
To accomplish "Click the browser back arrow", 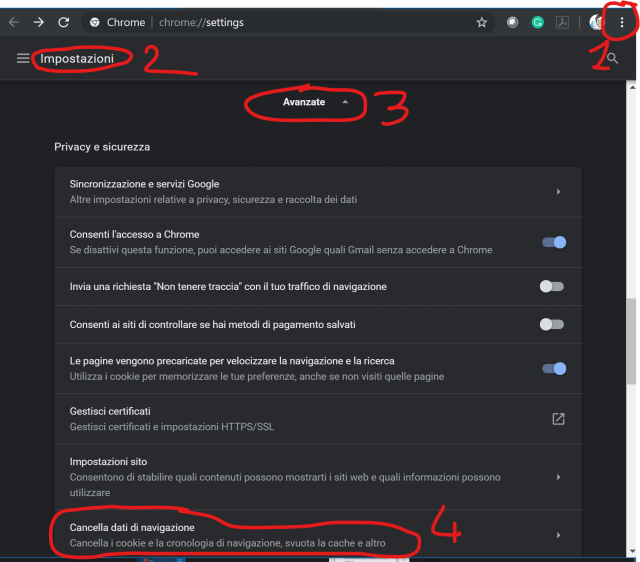I will 13,22.
